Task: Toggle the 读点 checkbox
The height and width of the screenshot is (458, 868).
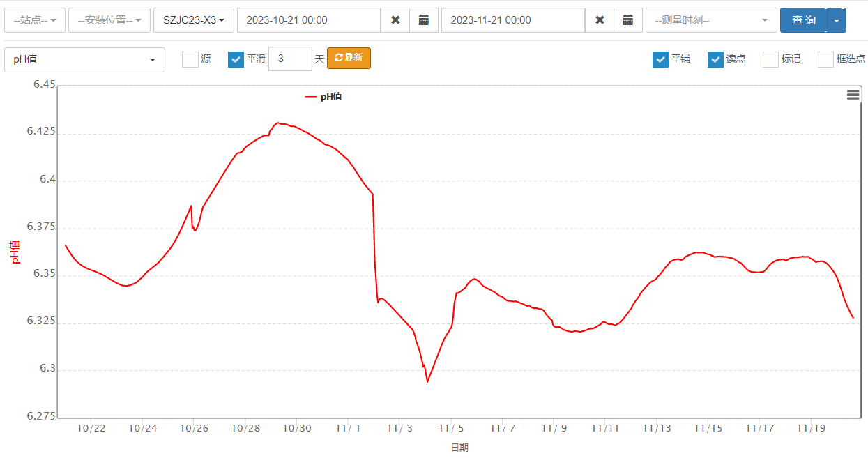Action: click(715, 59)
